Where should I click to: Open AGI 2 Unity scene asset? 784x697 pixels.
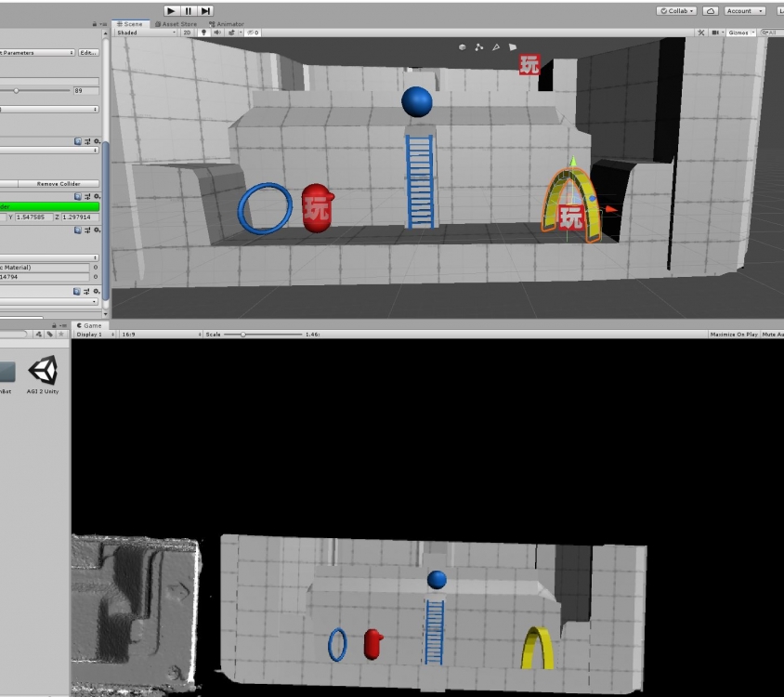(x=43, y=374)
